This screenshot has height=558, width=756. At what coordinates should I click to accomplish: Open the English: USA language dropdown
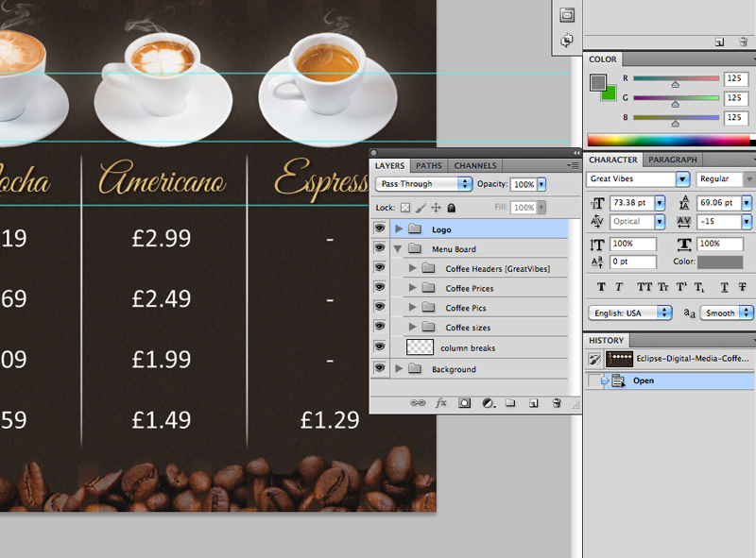coord(630,313)
